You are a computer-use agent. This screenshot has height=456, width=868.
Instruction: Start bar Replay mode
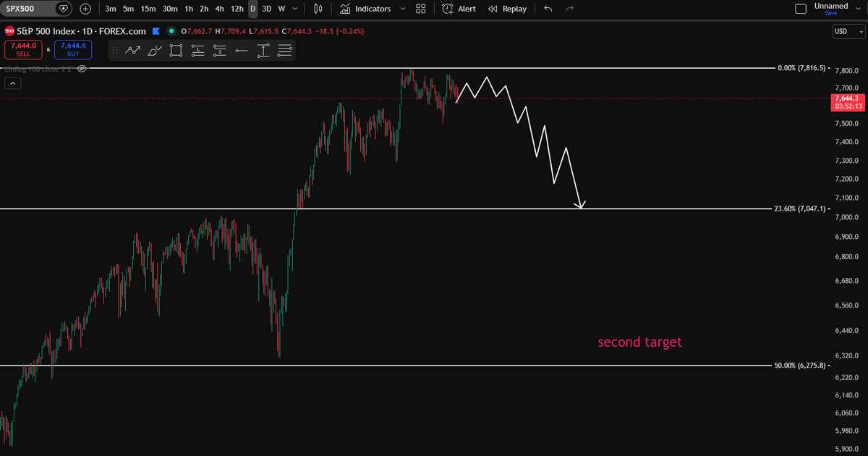(508, 9)
